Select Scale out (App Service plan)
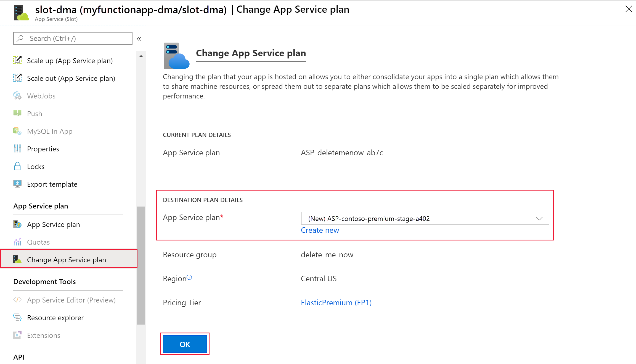Screen dimensions: 636x364 (71, 78)
